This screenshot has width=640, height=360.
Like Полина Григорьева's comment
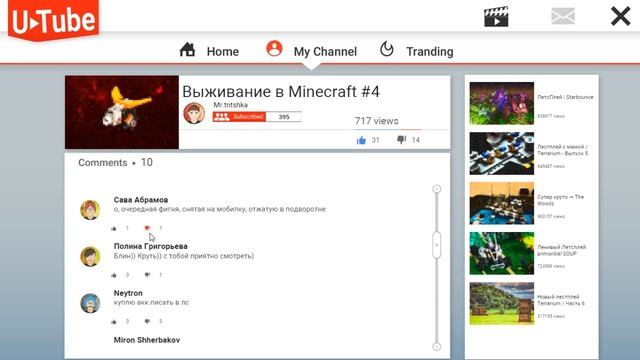[114, 275]
